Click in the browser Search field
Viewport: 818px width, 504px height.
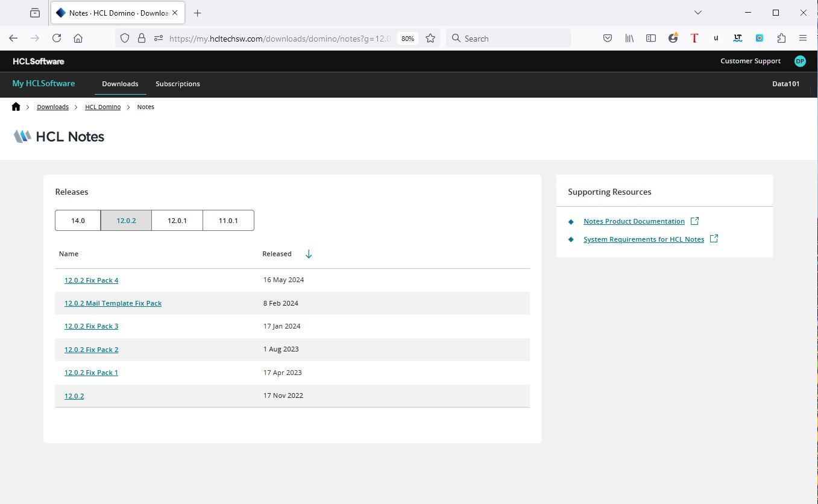(x=509, y=38)
